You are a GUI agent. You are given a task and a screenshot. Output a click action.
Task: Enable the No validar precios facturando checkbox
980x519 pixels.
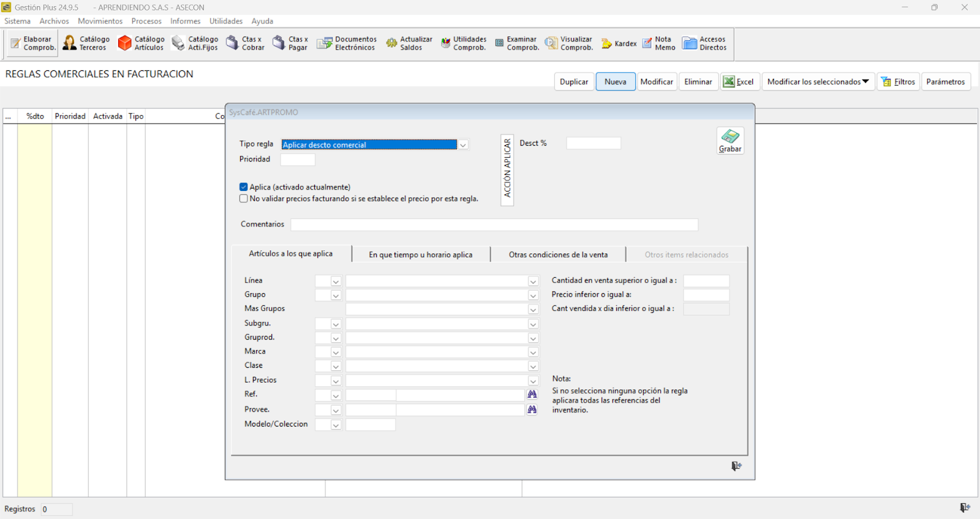tap(244, 199)
